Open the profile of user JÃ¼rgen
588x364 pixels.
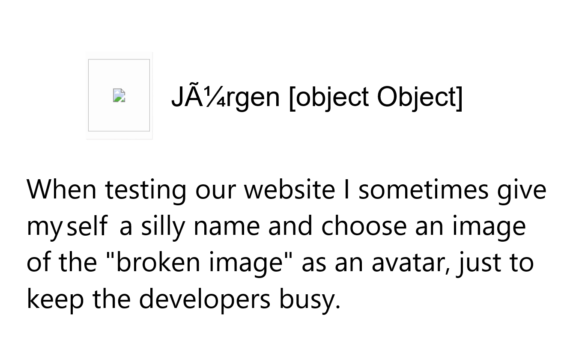coord(225,97)
